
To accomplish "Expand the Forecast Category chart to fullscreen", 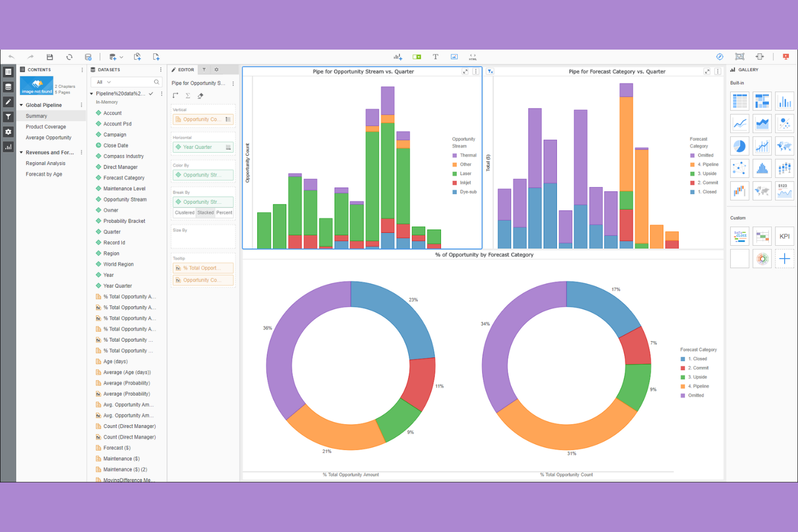I will [x=707, y=71].
